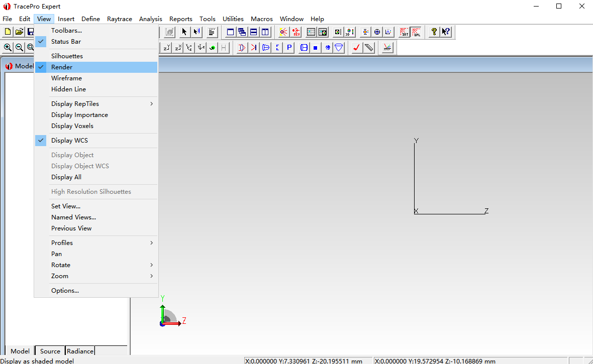
Task: Open the Utilities menu
Action: [x=233, y=19]
